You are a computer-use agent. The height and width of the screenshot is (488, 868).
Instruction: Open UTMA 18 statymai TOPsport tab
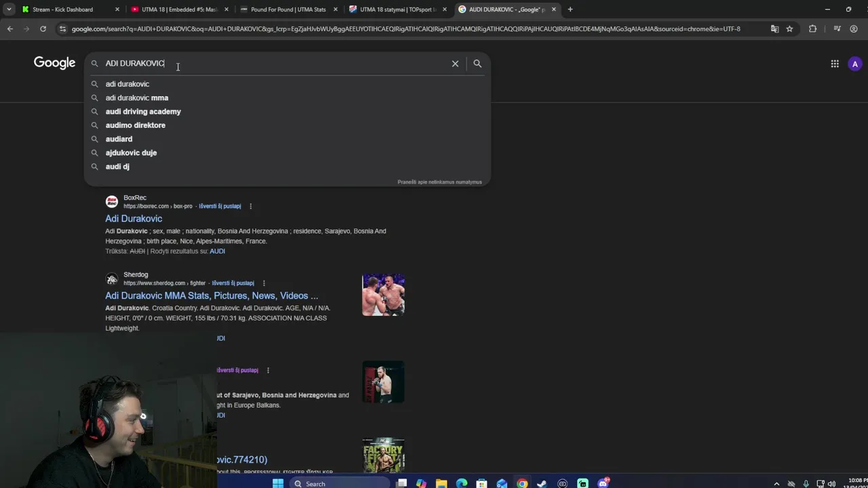(398, 9)
